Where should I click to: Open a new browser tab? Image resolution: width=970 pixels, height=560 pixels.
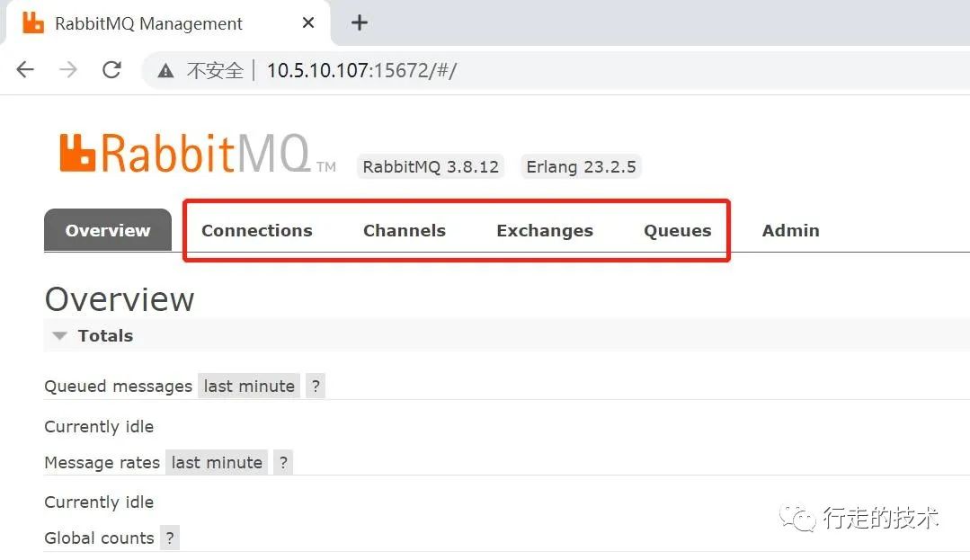360,23
